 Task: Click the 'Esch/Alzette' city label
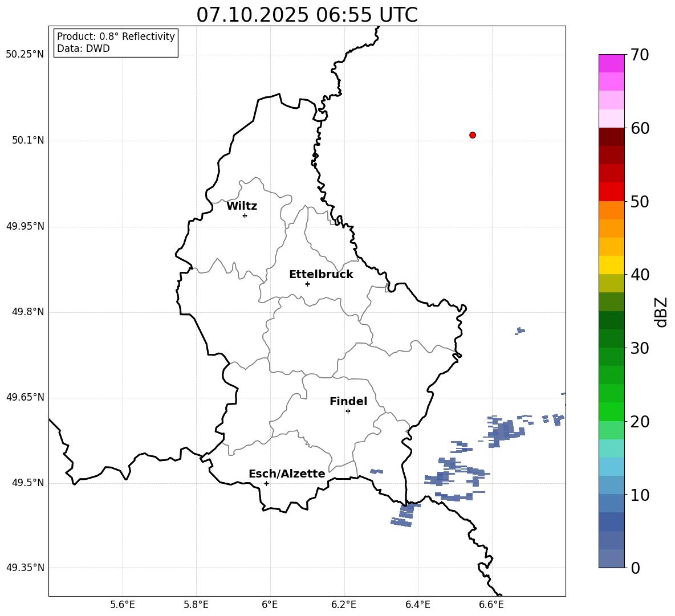tap(287, 474)
